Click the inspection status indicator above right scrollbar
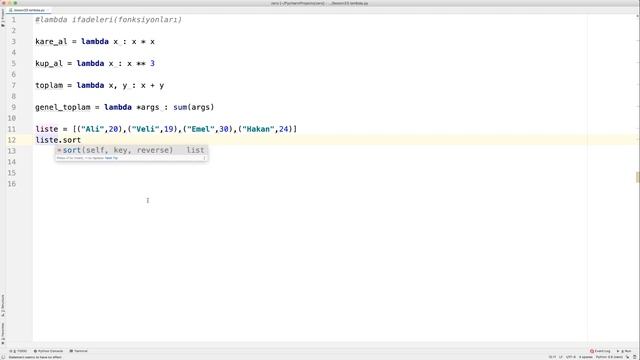 (637, 16)
